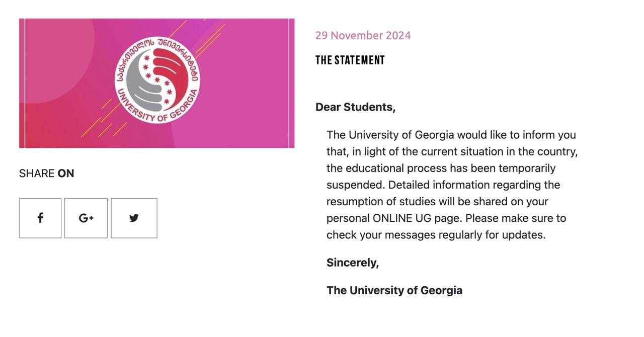The width and height of the screenshot is (644, 337).
Task: Click the 29 November 2024 date
Action: tap(363, 35)
